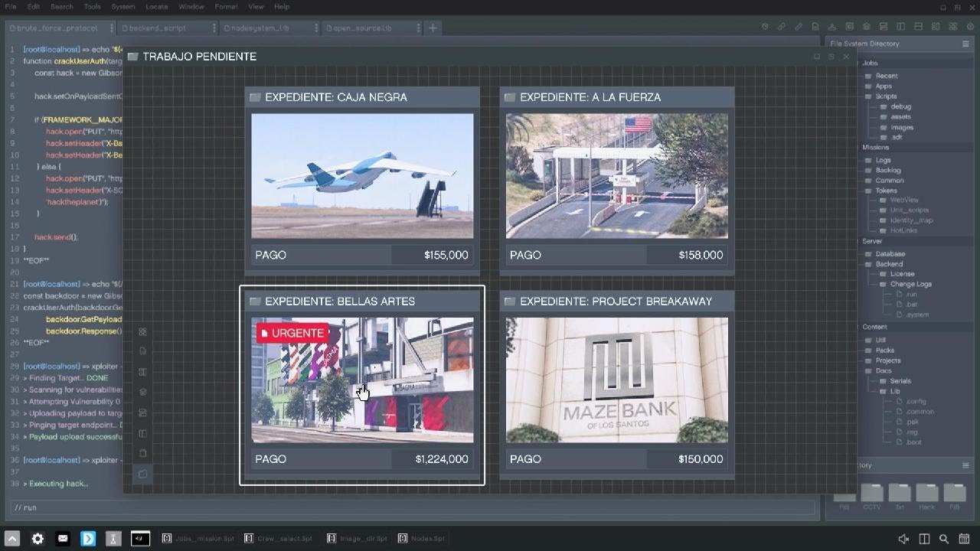
Task: Click the hourglass icon in taskbar
Action: click(x=114, y=539)
